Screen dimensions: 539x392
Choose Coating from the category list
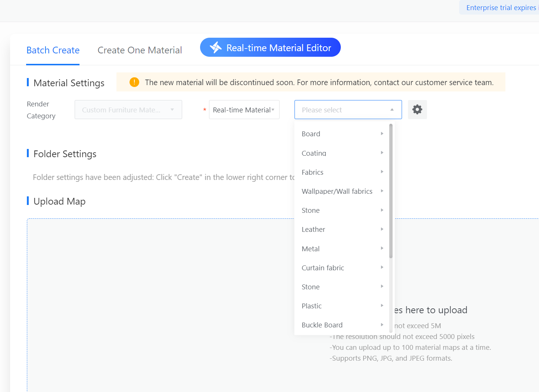(x=314, y=153)
